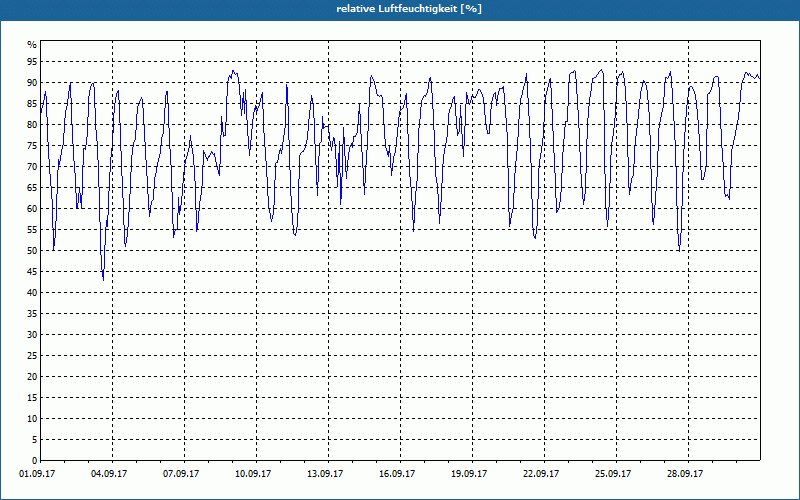Click the 30 y-axis label
This screenshot has height=500, width=800.
[32, 335]
